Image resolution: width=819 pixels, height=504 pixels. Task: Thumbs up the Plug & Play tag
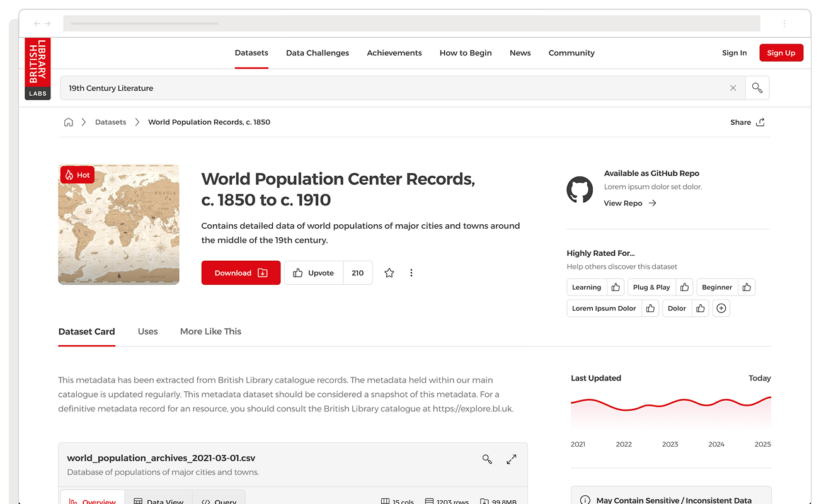pyautogui.click(x=684, y=287)
